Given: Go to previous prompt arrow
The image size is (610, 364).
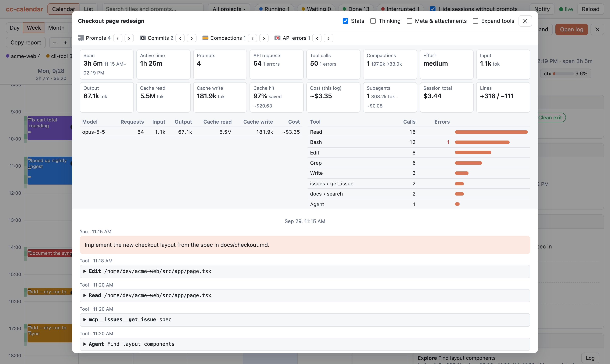Looking at the screenshot, I should (x=118, y=38).
